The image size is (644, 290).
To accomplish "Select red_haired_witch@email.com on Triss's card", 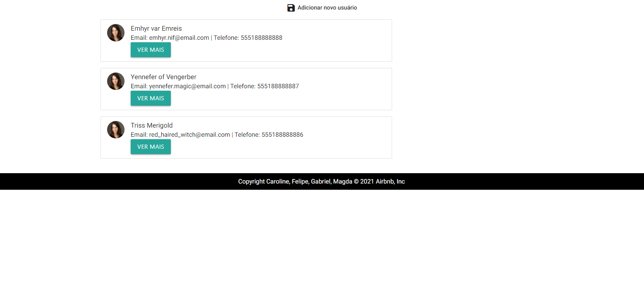I will click(189, 135).
